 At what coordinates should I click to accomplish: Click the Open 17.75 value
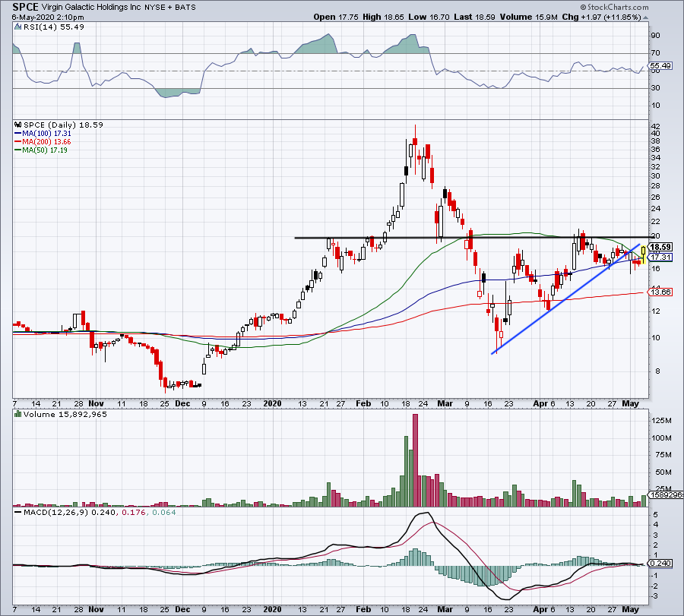click(336, 17)
